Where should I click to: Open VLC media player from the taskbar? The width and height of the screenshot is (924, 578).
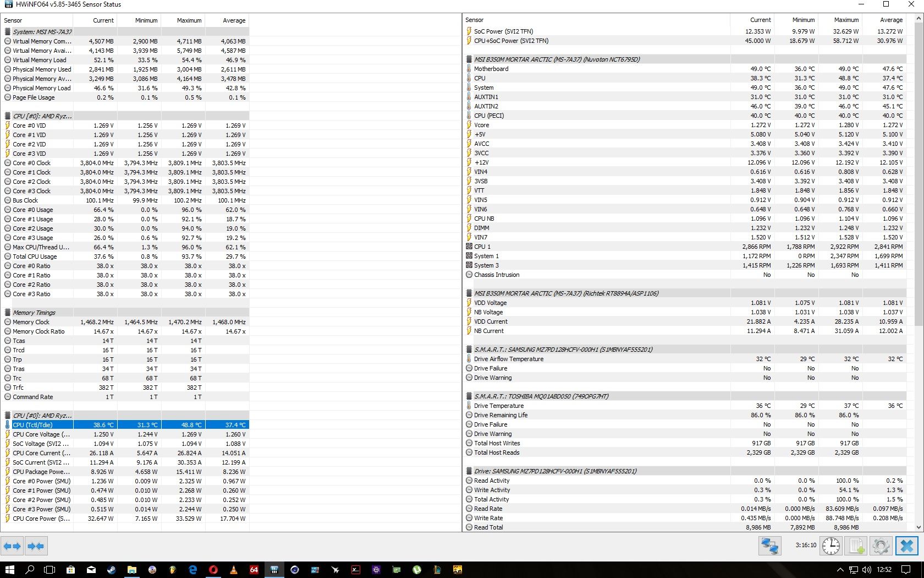point(233,570)
